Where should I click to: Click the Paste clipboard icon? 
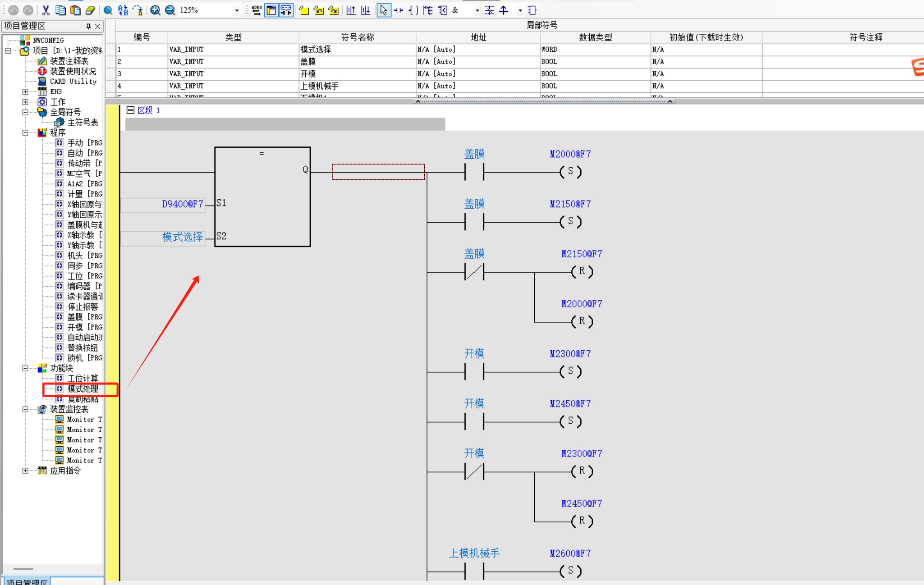pyautogui.click(x=75, y=10)
